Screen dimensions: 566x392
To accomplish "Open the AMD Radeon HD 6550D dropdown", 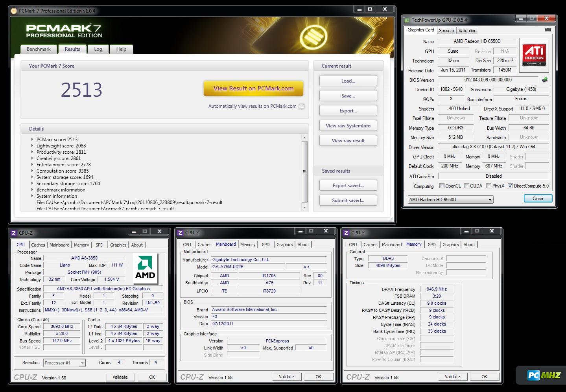I will pyautogui.click(x=450, y=199).
